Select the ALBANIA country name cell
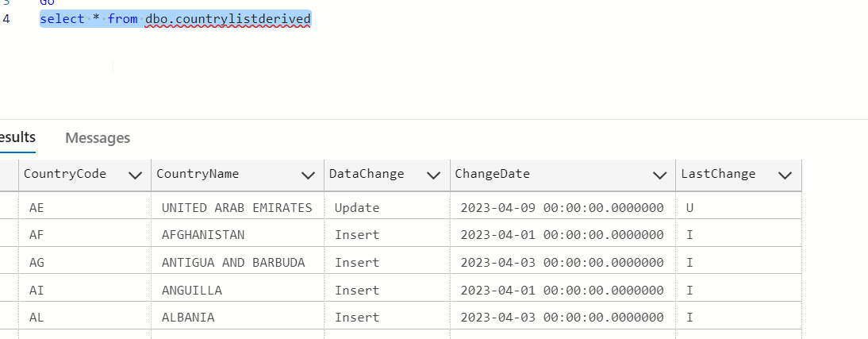 (x=188, y=317)
